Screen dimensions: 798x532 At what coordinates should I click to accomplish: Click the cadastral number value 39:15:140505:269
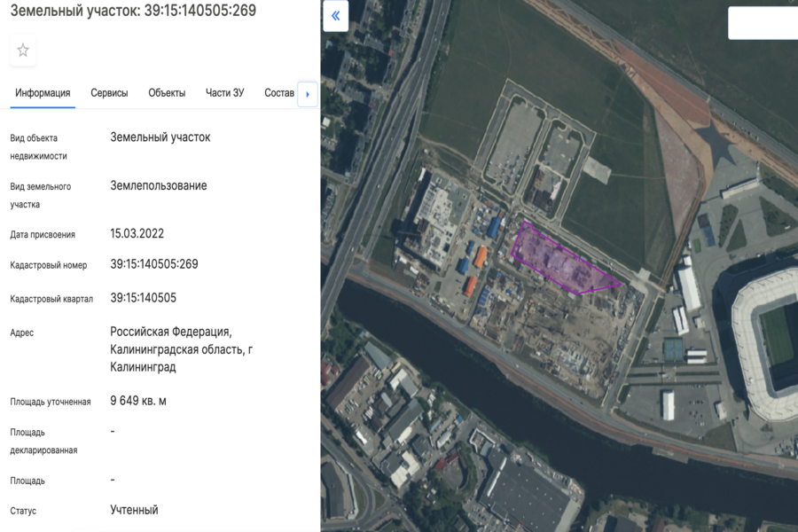point(154,264)
